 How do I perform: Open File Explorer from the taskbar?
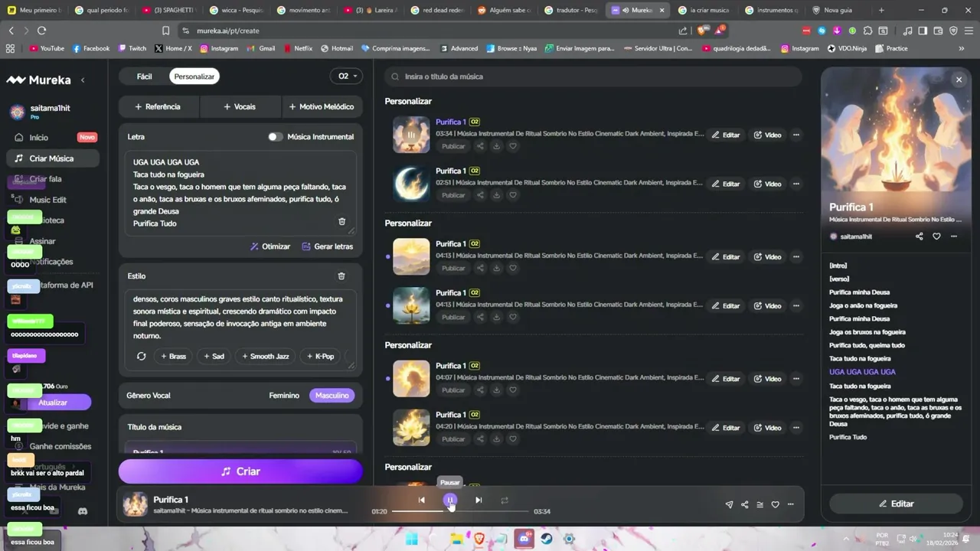[457, 539]
